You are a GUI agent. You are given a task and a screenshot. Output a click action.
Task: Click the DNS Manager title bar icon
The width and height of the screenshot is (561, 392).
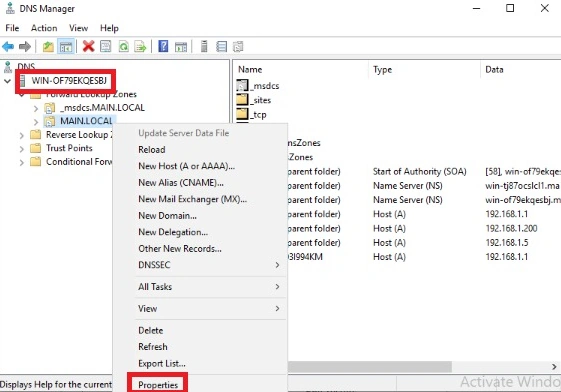[x=10, y=8]
